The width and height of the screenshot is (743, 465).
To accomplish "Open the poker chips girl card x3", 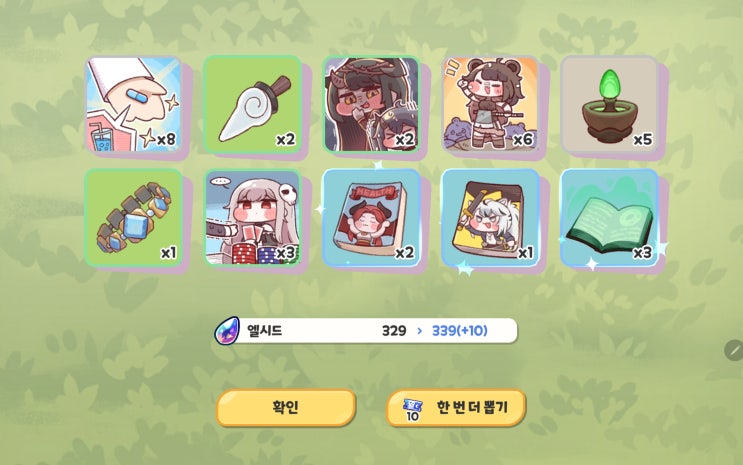I will 253,218.
